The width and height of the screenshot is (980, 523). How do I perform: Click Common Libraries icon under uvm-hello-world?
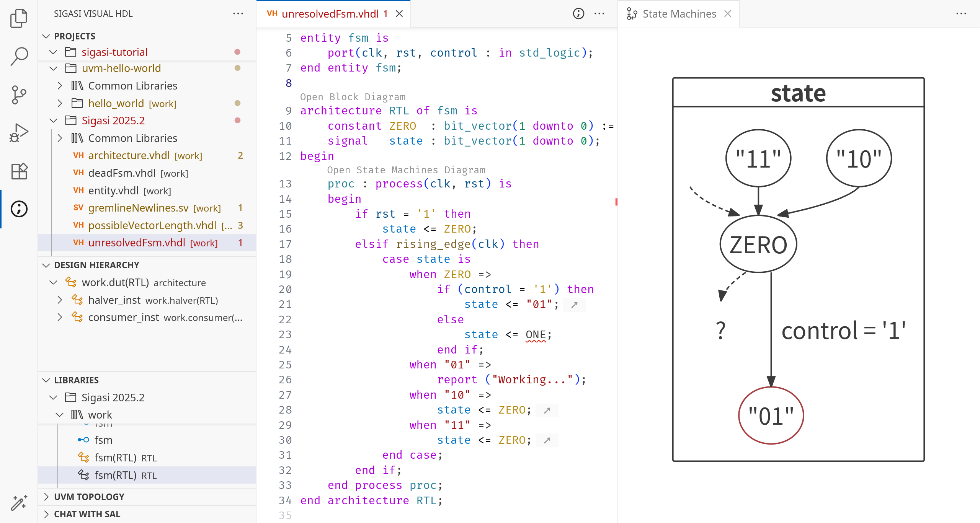coord(77,86)
